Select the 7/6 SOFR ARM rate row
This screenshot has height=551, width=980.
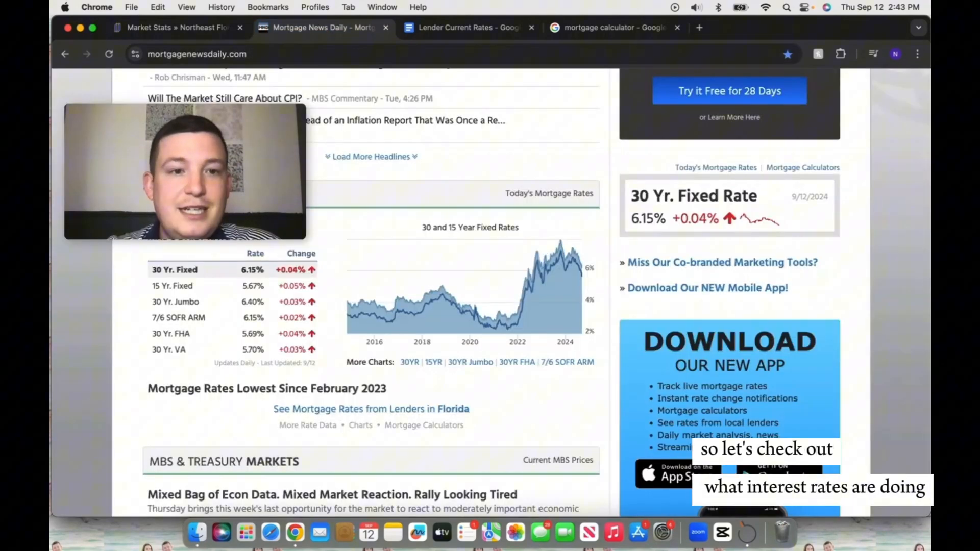click(x=233, y=317)
